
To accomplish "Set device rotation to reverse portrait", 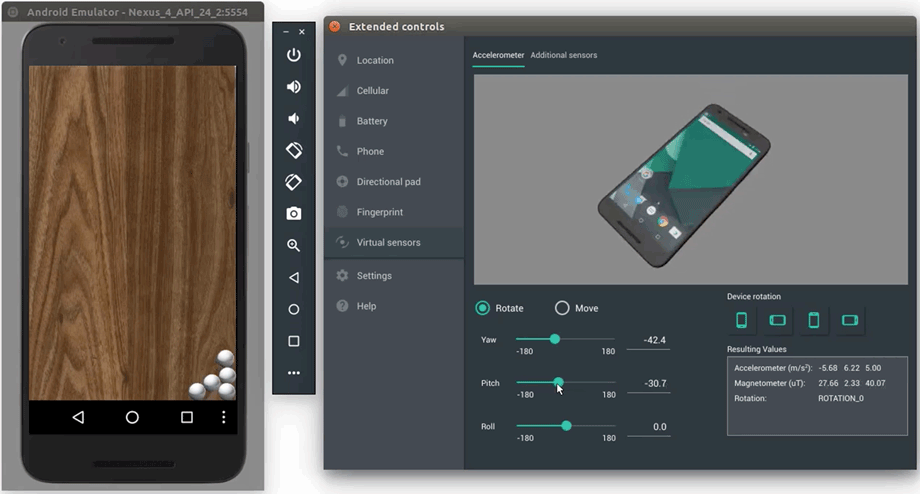I will tap(814, 320).
